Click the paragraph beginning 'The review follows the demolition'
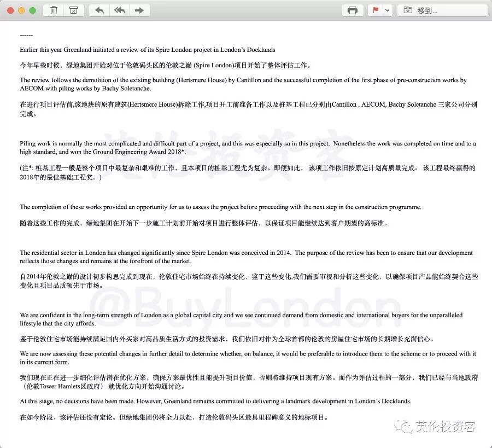The image size is (492, 448). 243,84
